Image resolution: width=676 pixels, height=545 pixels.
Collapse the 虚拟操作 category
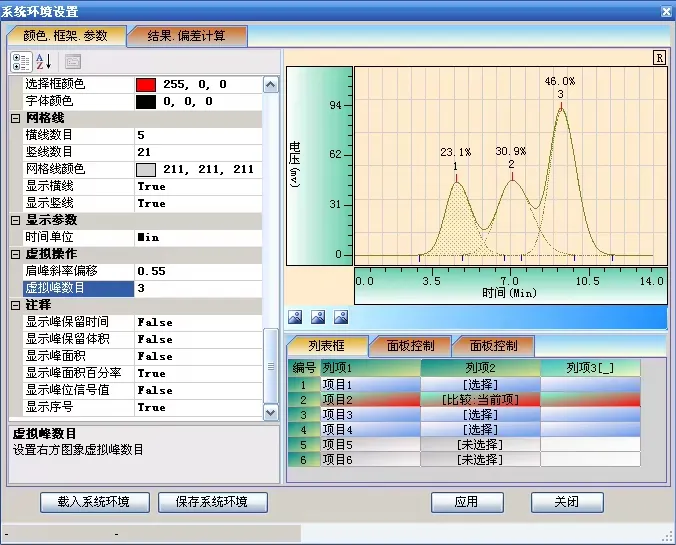click(x=16, y=254)
